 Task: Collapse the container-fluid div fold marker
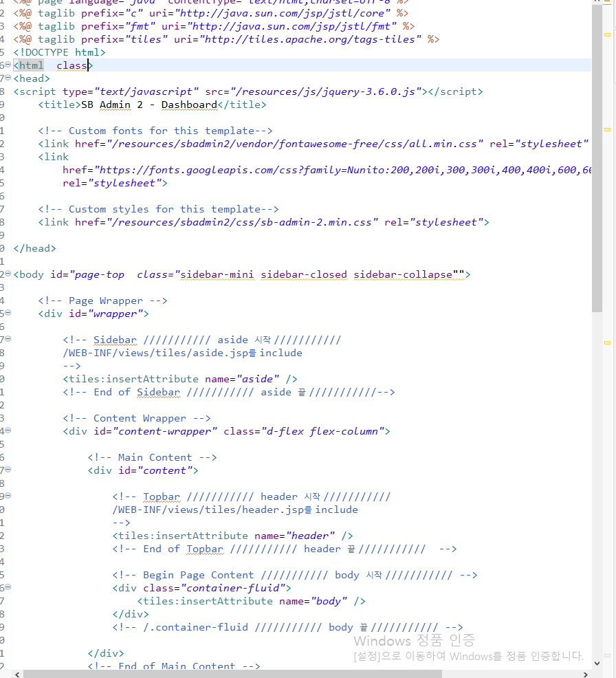pos(8,587)
